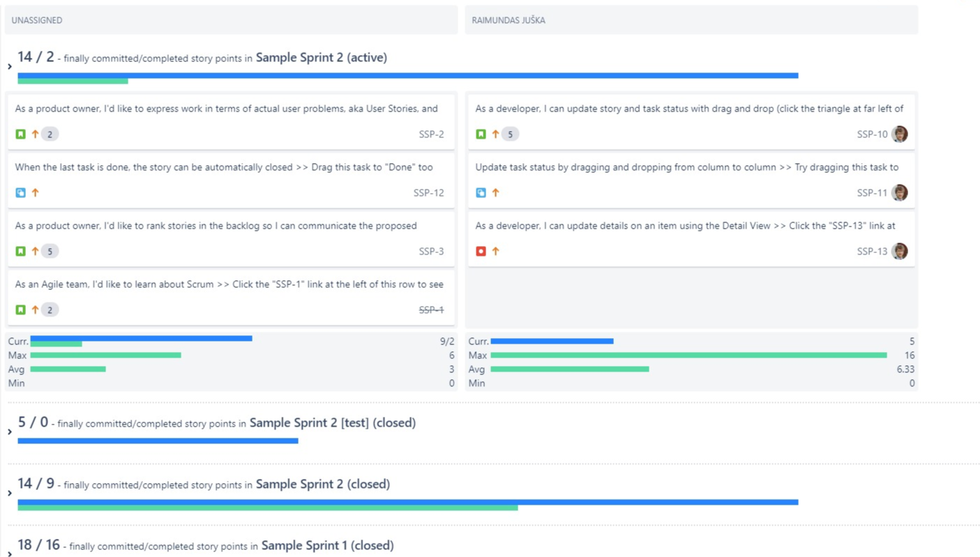Click the story points badge on SSP-1

point(50,310)
